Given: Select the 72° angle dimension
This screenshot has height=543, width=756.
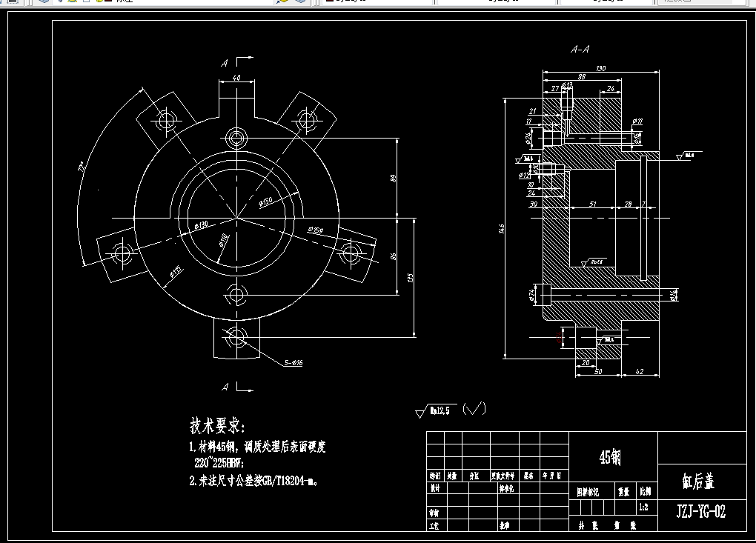Looking at the screenshot, I should click(x=83, y=167).
